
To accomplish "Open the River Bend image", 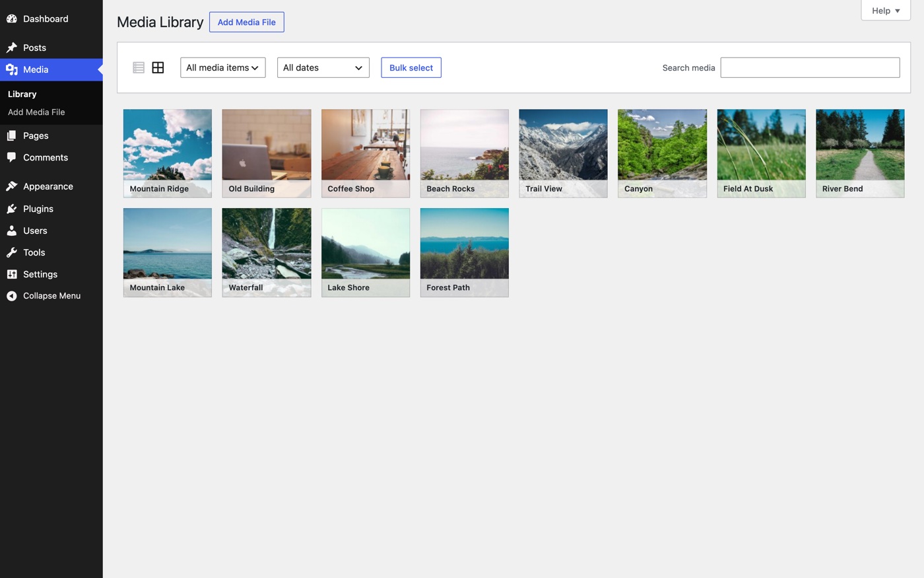I will coord(860,153).
